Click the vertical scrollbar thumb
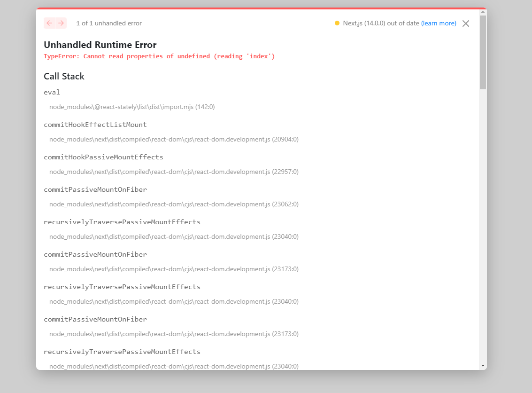This screenshot has height=393, width=532. coord(483,52)
